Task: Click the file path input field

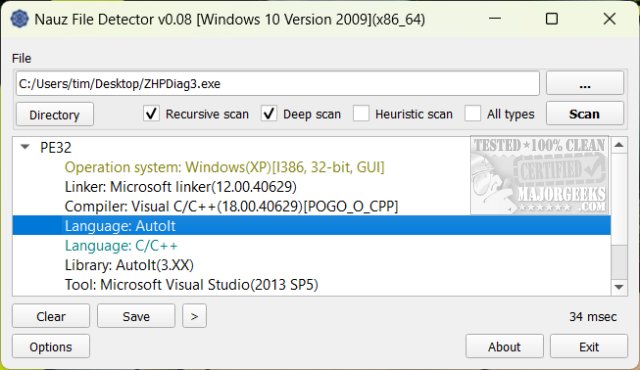Action: pyautogui.click(x=278, y=83)
